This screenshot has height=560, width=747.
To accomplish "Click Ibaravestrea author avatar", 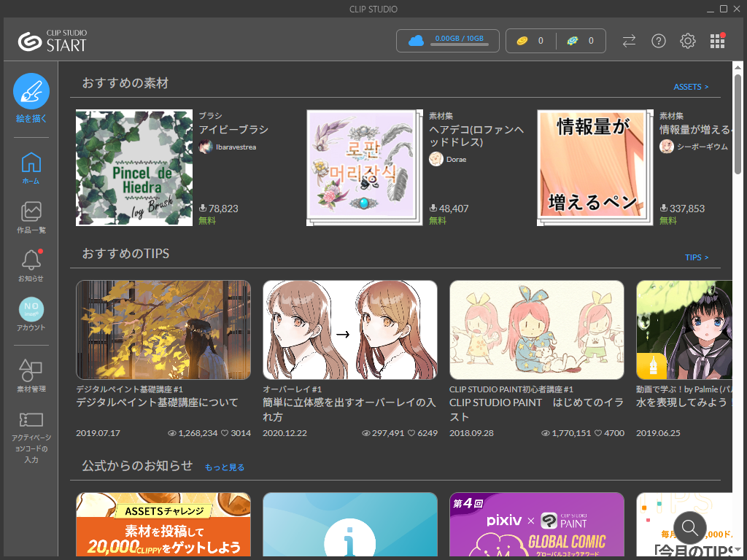I will tap(205, 147).
